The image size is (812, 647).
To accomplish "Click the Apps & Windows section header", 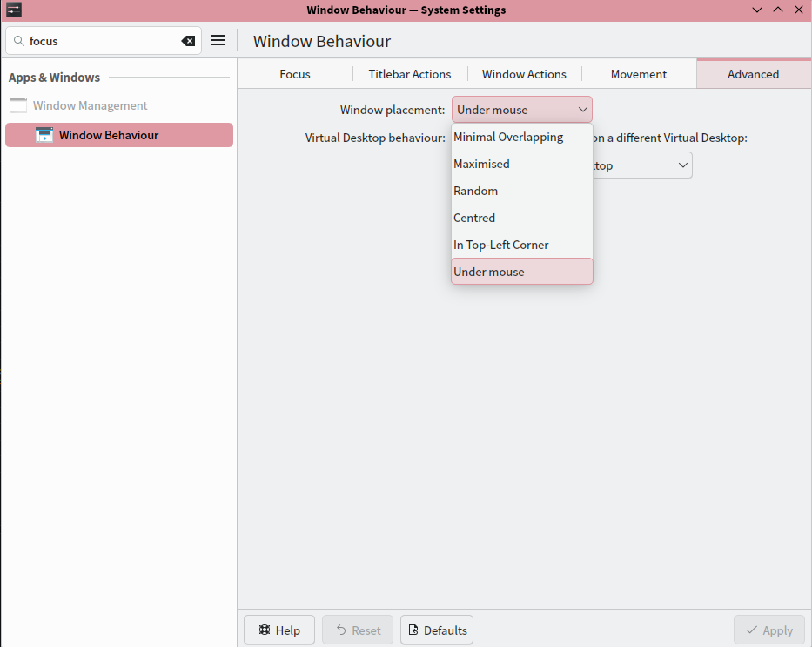I will 54,78.
